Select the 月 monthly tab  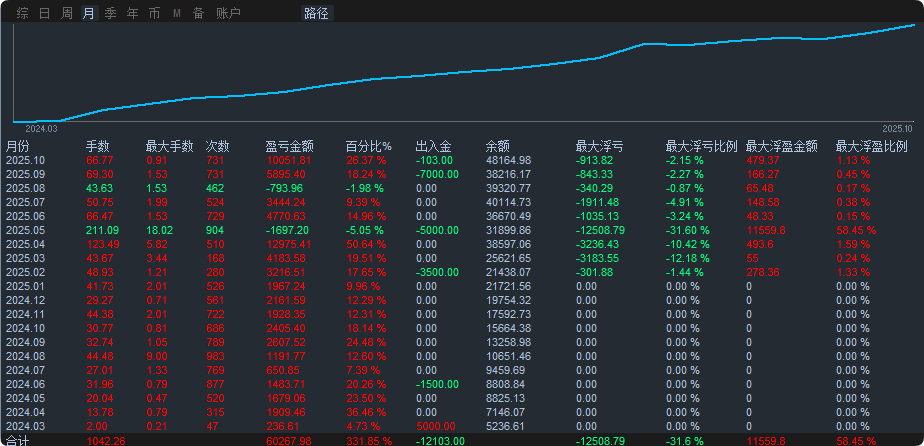[88, 13]
